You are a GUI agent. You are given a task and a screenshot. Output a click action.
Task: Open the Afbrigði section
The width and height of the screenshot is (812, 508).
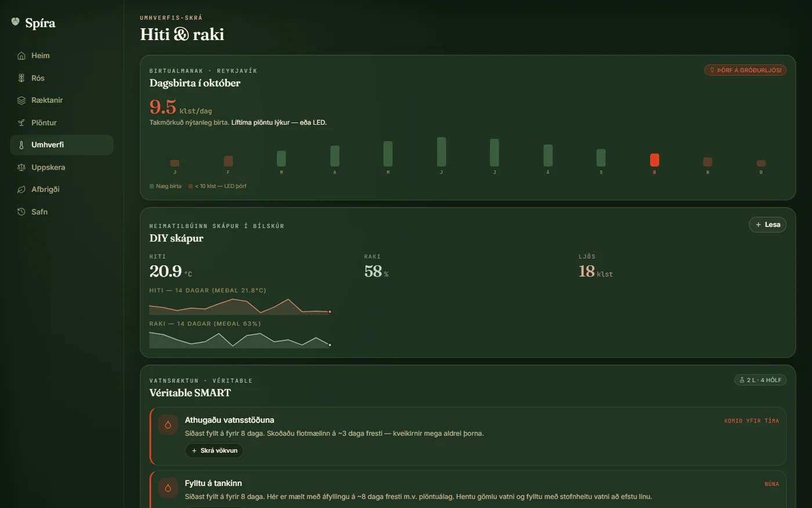click(61, 190)
